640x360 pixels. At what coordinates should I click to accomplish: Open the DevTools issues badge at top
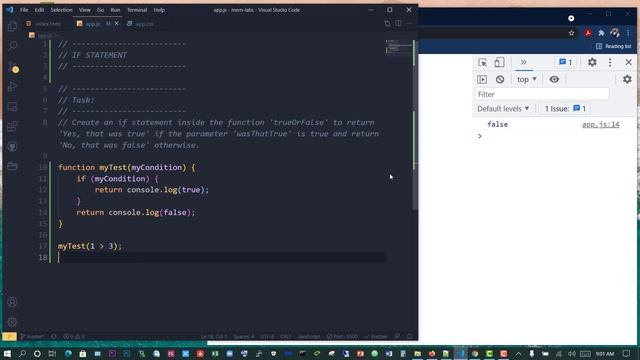pyautogui.click(x=566, y=62)
